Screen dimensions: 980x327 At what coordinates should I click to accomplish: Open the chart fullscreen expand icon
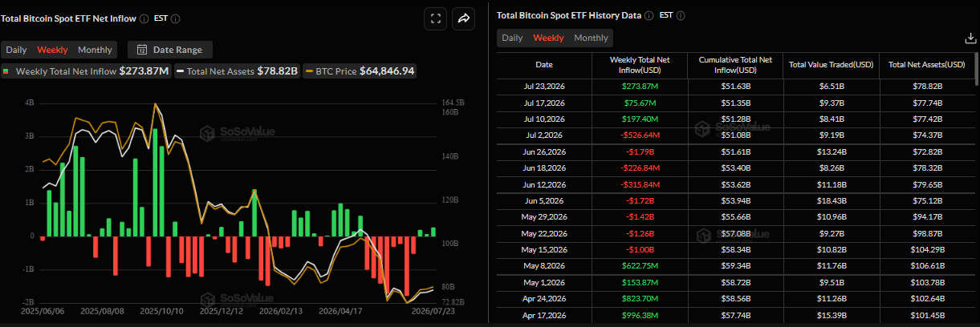(435, 18)
